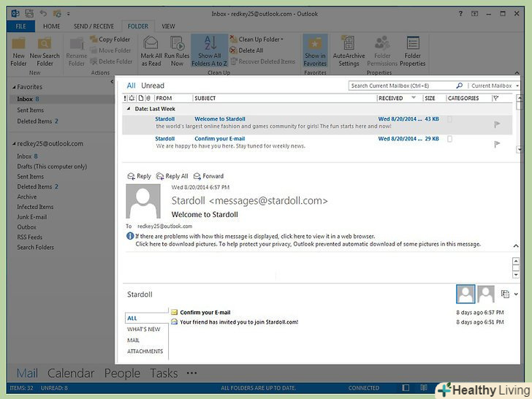
Task: Select the FOLDER ribbon tab
Action: coord(137,26)
